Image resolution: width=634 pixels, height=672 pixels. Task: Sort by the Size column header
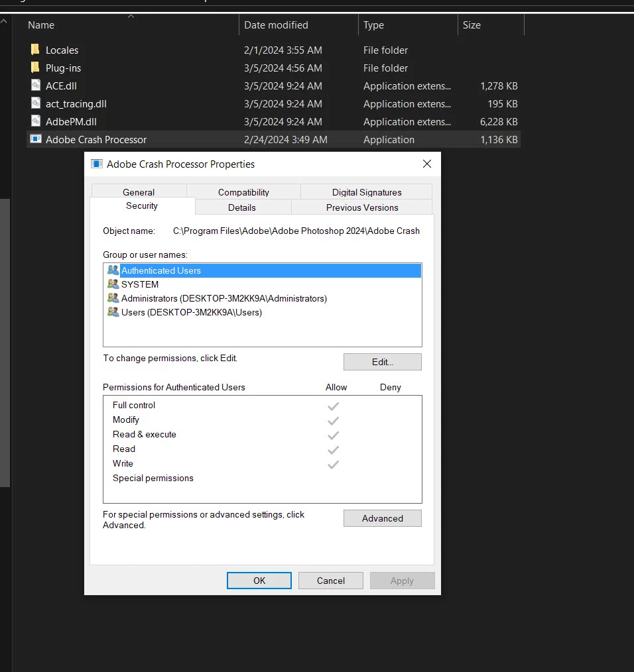click(491, 25)
